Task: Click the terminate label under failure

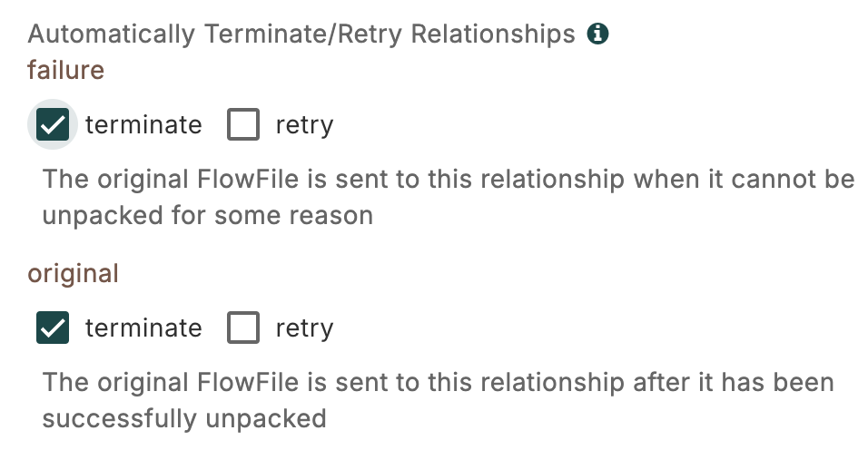Action: tap(143, 125)
